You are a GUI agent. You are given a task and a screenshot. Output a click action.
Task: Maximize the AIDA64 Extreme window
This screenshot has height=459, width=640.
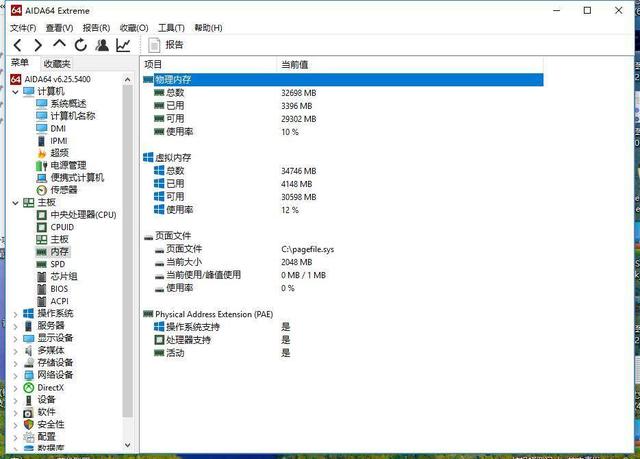click(x=587, y=11)
